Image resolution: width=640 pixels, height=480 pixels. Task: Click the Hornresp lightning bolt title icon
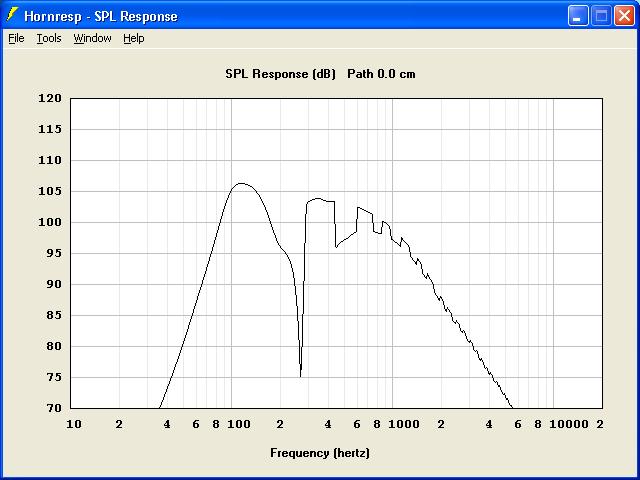(12, 15)
